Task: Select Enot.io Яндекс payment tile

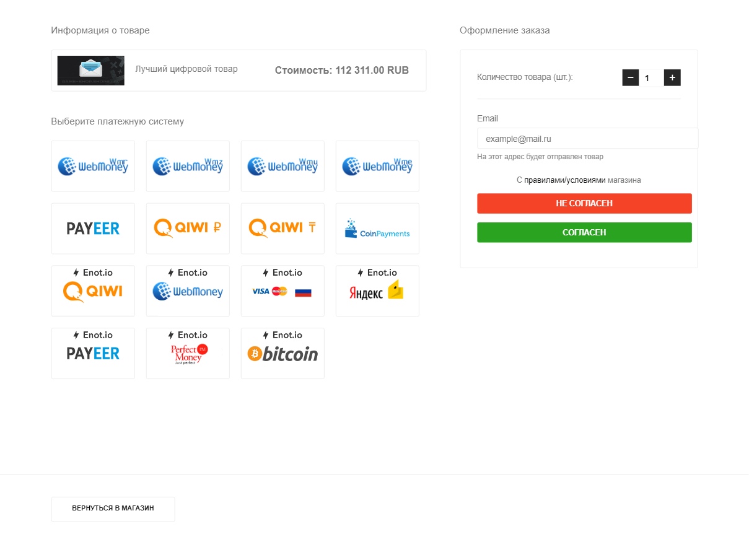Action: point(377,291)
